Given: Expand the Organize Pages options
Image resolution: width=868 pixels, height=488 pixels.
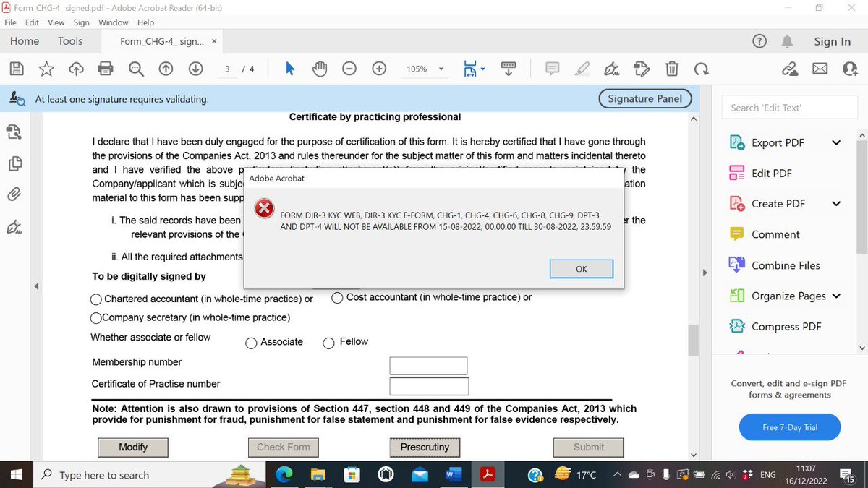Looking at the screenshot, I should (x=837, y=295).
